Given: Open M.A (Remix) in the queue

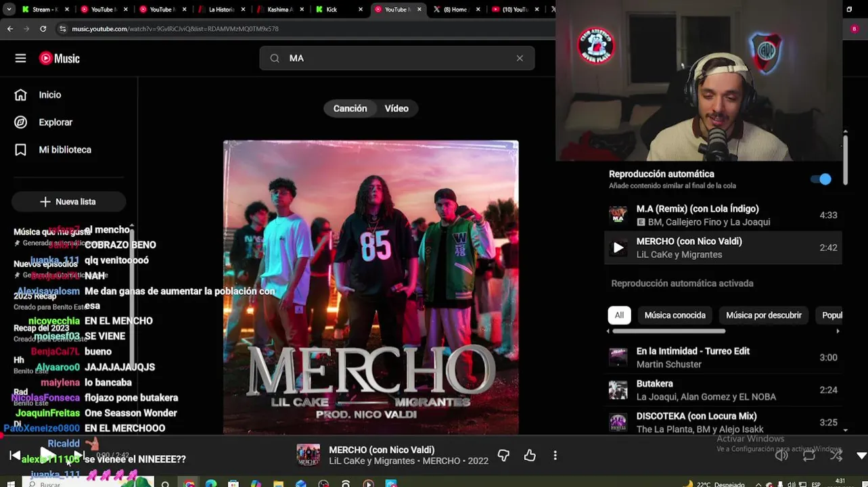Looking at the screenshot, I should click(x=723, y=215).
